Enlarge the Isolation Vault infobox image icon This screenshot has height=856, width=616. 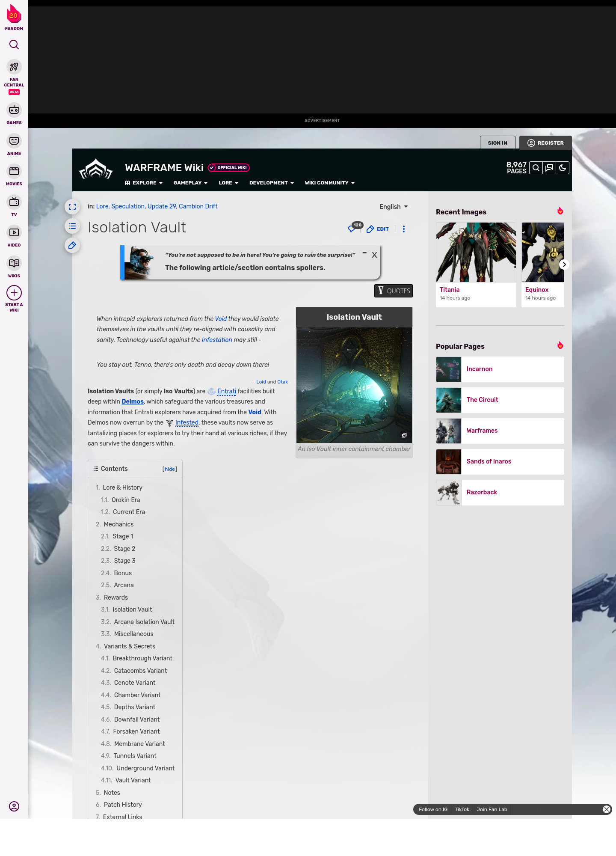[x=404, y=435]
